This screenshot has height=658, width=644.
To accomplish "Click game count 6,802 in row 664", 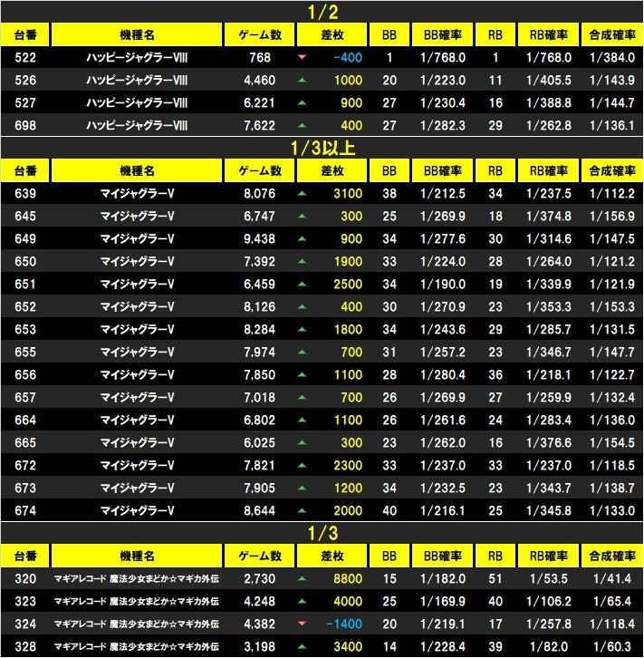I will pos(260,420).
